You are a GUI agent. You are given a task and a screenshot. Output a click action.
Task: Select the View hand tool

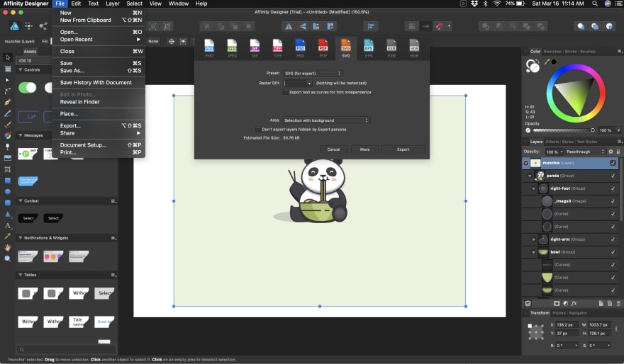pyautogui.click(x=8, y=247)
